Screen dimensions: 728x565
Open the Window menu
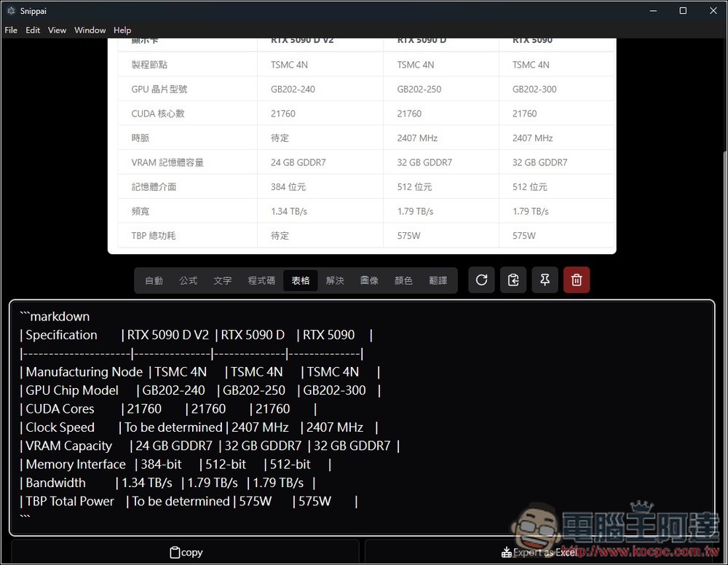pyautogui.click(x=90, y=30)
